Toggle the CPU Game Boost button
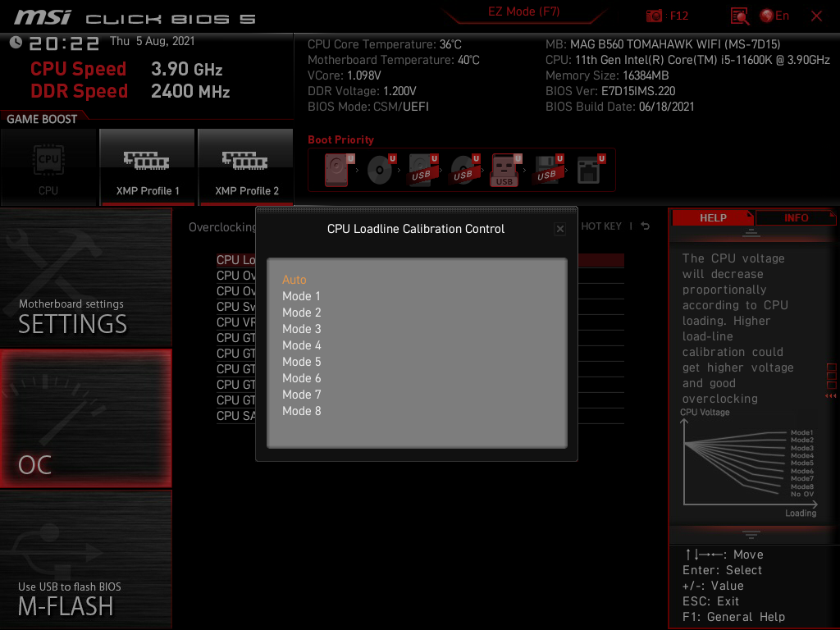840x630 pixels. [x=48, y=167]
